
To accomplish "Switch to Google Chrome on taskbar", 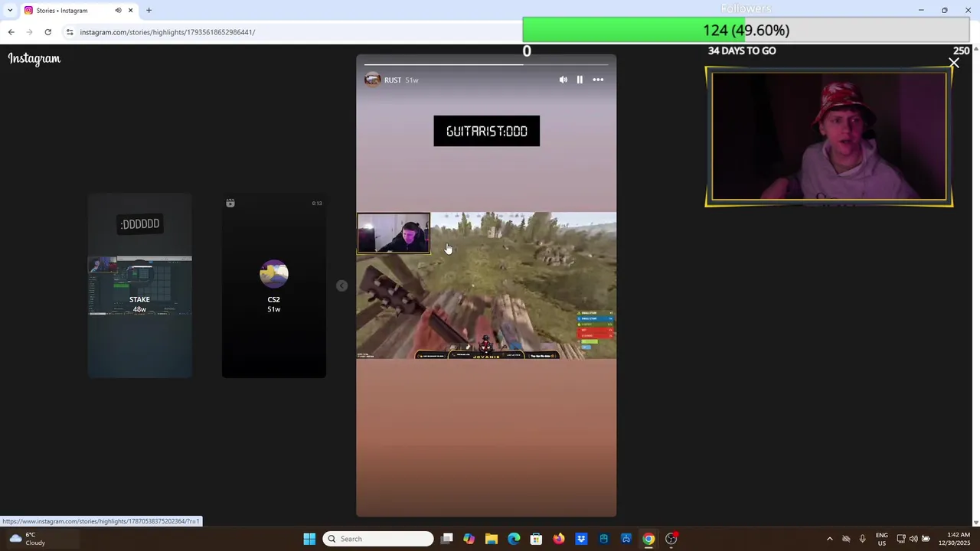I will coord(648,539).
